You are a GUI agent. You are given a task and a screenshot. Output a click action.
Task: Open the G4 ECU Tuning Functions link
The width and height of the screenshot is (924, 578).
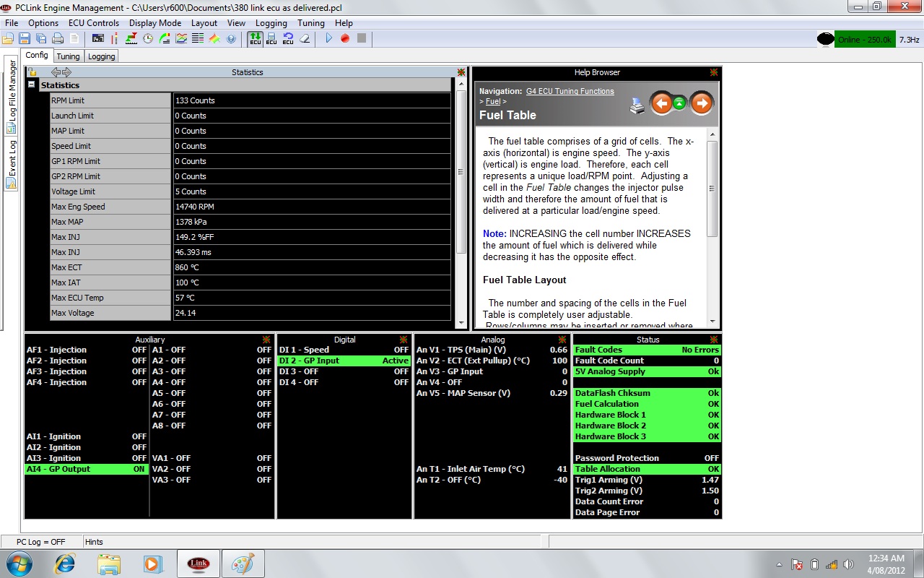570,91
